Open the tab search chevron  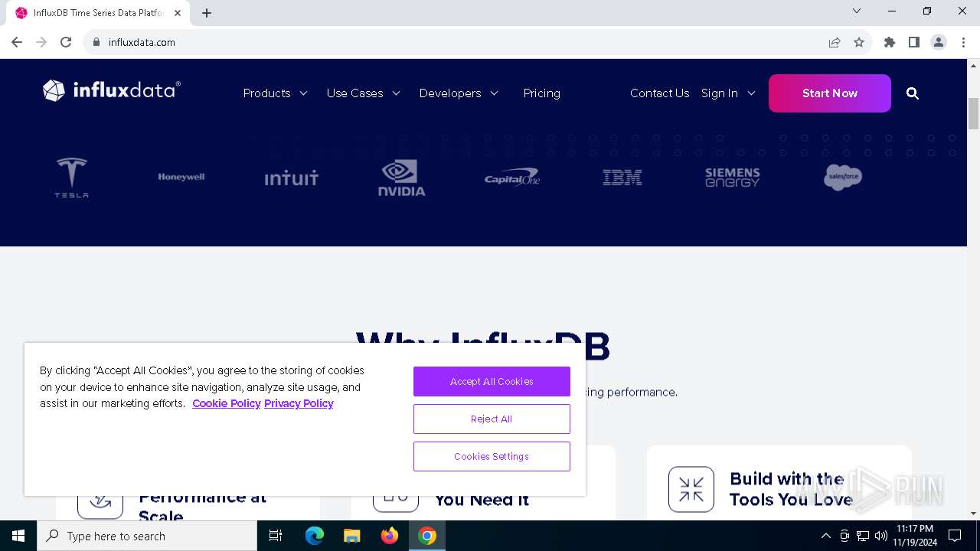(857, 11)
